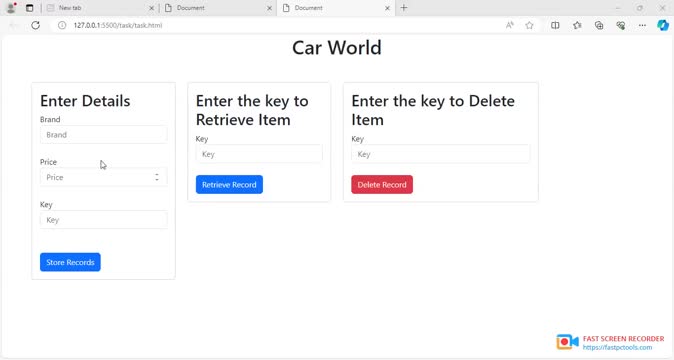
Task: View site information icon in address bar
Action: pos(62,25)
